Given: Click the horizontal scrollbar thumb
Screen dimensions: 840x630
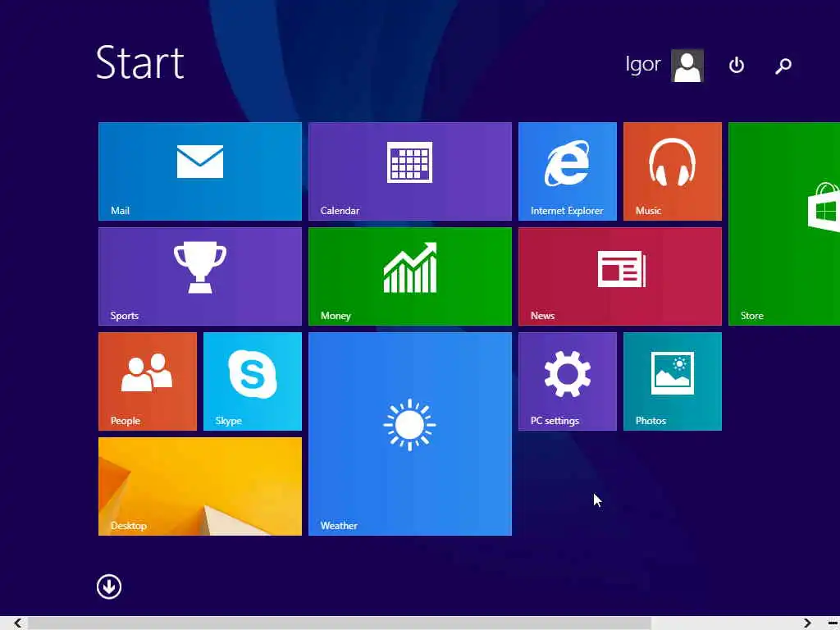Looking at the screenshot, I should click(339, 623).
